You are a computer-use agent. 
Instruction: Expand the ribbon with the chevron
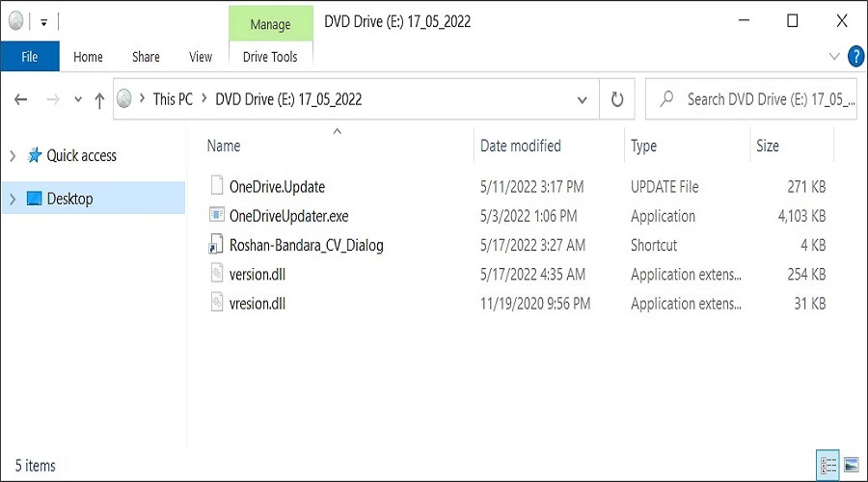point(835,57)
